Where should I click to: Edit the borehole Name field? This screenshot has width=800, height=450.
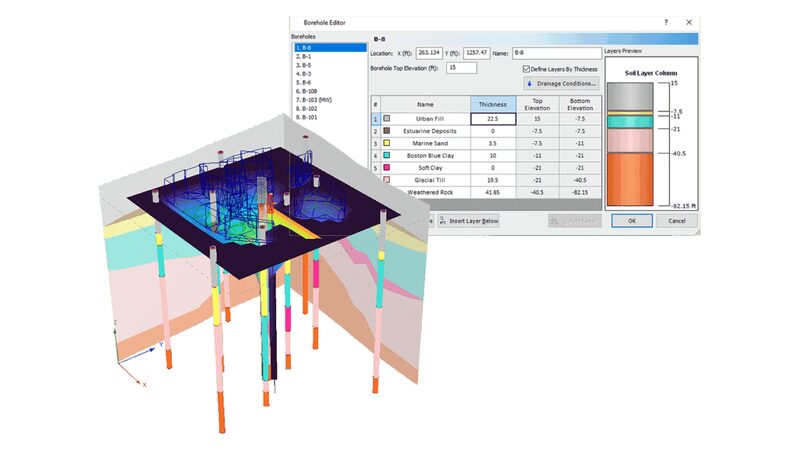pyautogui.click(x=557, y=53)
